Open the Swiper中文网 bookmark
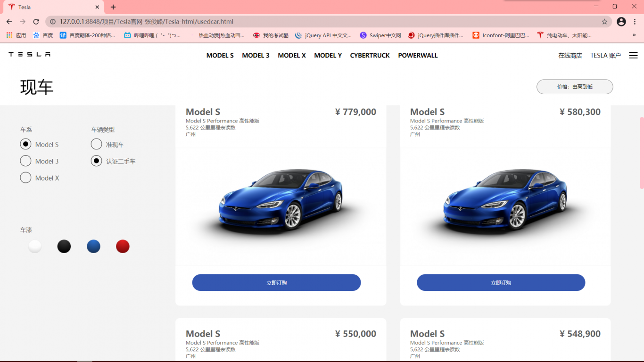The width and height of the screenshot is (644, 362). click(380, 35)
